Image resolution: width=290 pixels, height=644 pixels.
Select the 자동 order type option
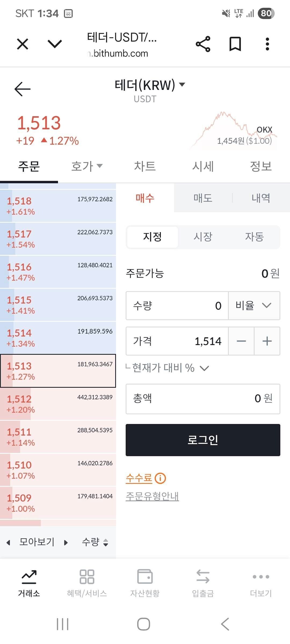pyautogui.click(x=255, y=237)
